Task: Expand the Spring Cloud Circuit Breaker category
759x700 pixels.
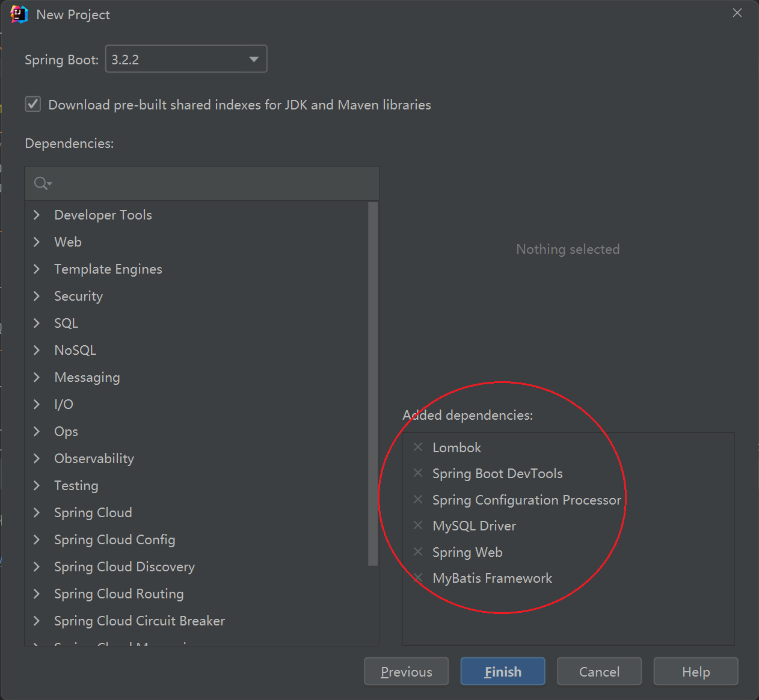Action: pyautogui.click(x=37, y=621)
